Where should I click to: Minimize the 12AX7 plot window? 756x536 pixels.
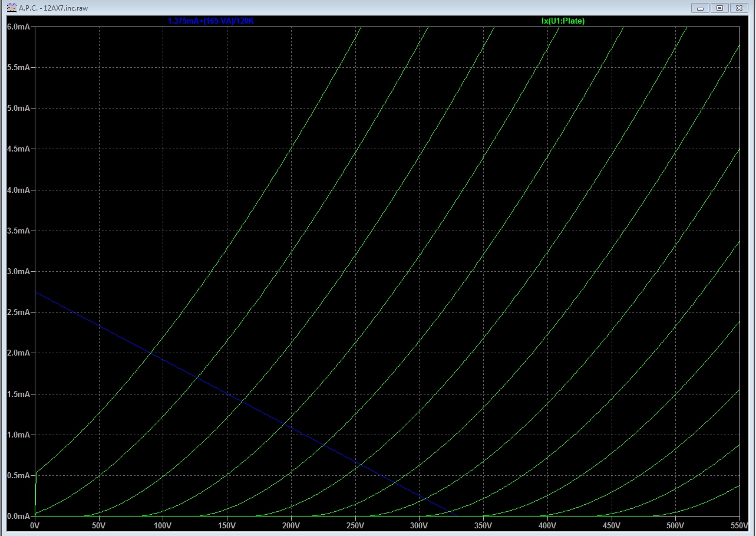[701, 8]
